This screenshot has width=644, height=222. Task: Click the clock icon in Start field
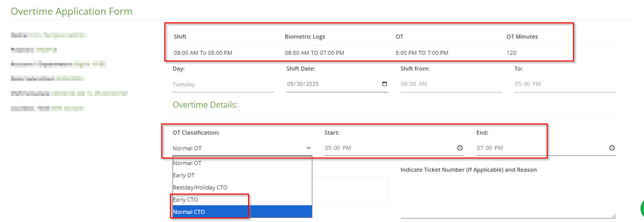[x=459, y=148]
